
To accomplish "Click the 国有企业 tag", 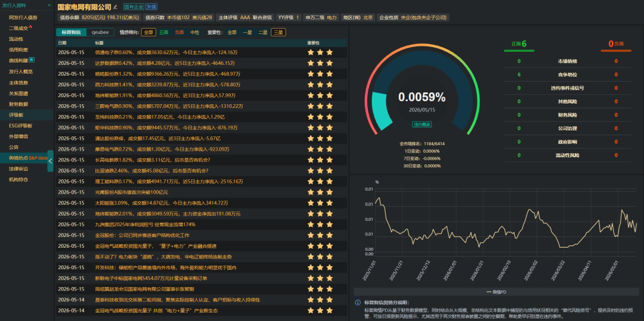I will click(133, 7).
